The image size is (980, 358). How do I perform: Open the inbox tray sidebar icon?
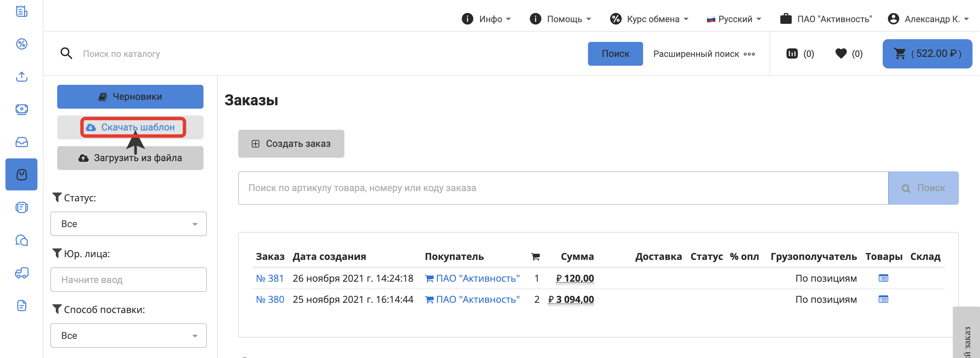(x=22, y=142)
